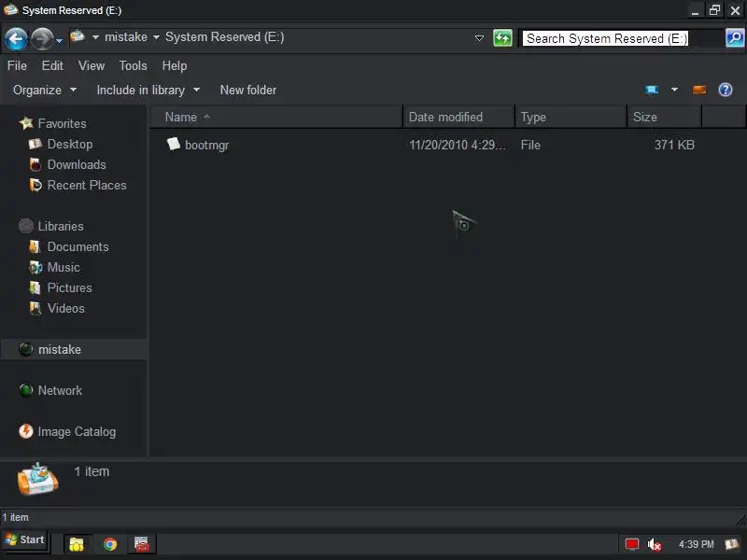
Task: Click the Image Catalog icon
Action: 26,431
